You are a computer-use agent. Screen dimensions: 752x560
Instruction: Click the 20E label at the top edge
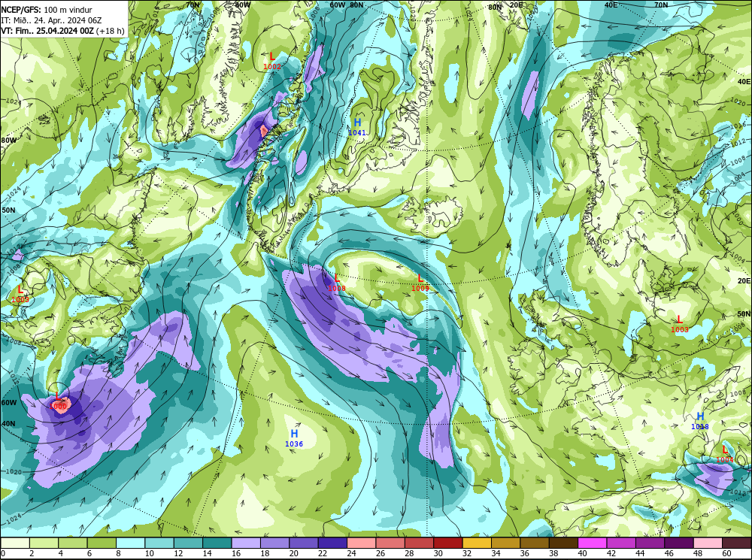point(516,5)
